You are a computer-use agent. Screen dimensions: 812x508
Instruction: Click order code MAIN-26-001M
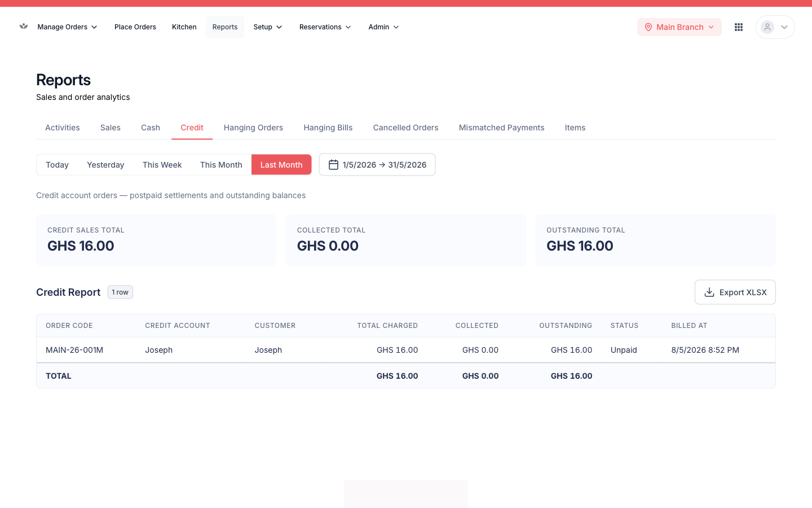74,350
